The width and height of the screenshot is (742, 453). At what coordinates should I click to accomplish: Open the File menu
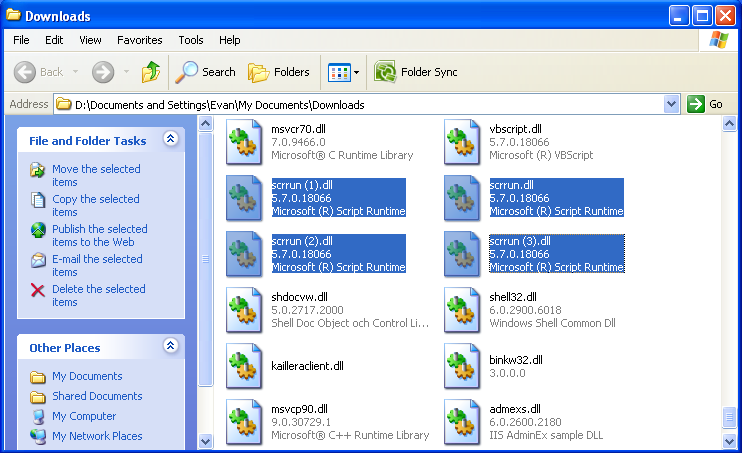click(21, 40)
